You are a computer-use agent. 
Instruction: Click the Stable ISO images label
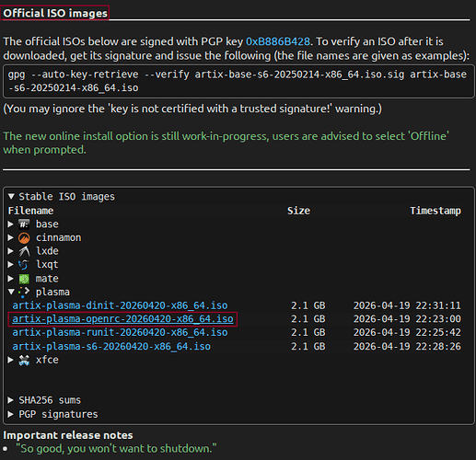point(67,197)
